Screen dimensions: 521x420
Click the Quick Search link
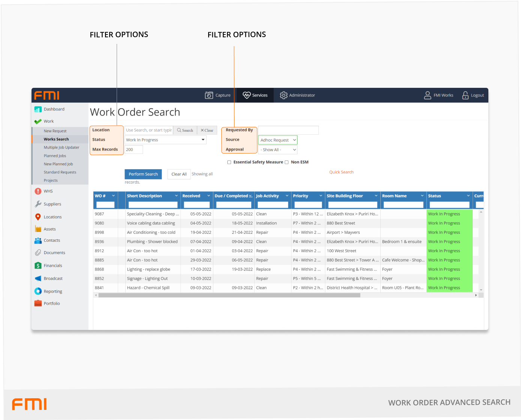pyautogui.click(x=341, y=172)
